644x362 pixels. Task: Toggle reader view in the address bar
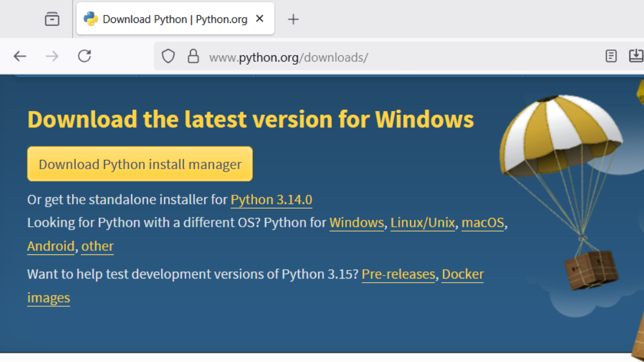point(611,56)
